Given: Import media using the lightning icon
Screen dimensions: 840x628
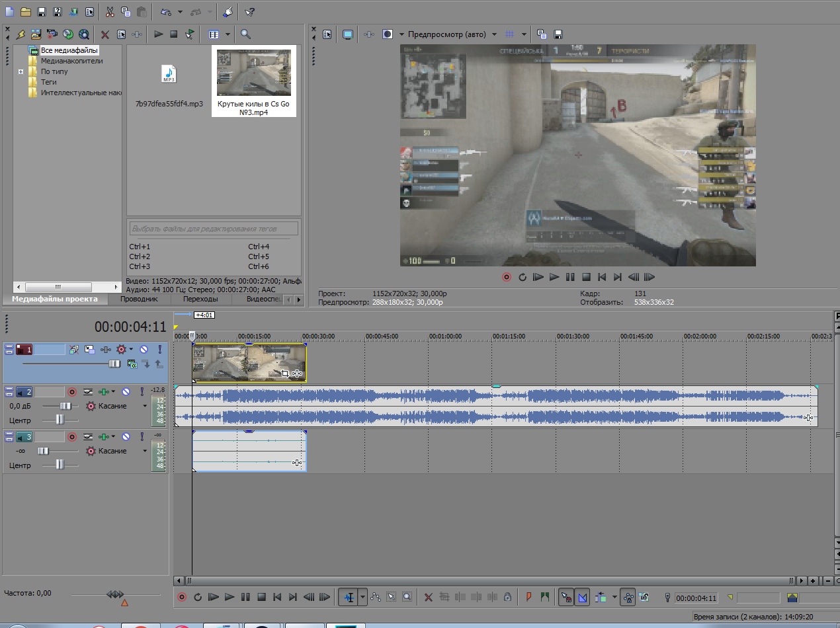Looking at the screenshot, I should pos(21,34).
